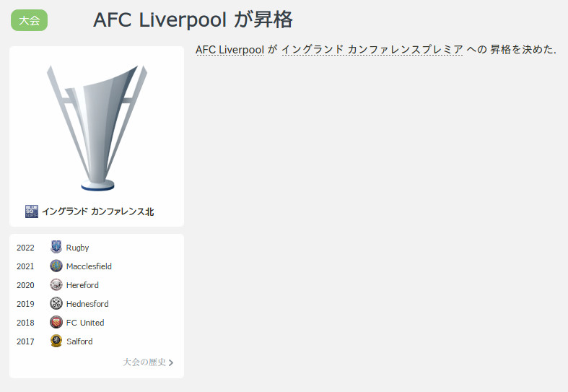This screenshot has width=568, height=392.
Task: Select the FC United team name for 2018
Action: (85, 323)
